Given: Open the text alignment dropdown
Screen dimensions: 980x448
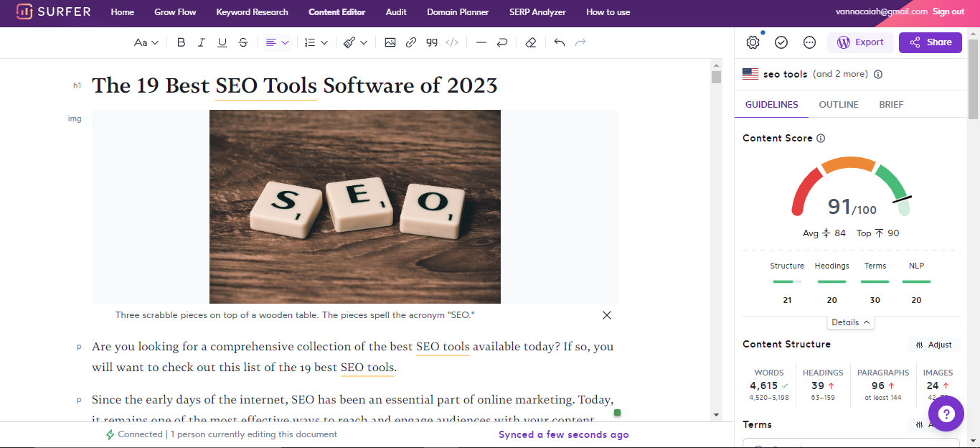Looking at the screenshot, I should pos(277,42).
